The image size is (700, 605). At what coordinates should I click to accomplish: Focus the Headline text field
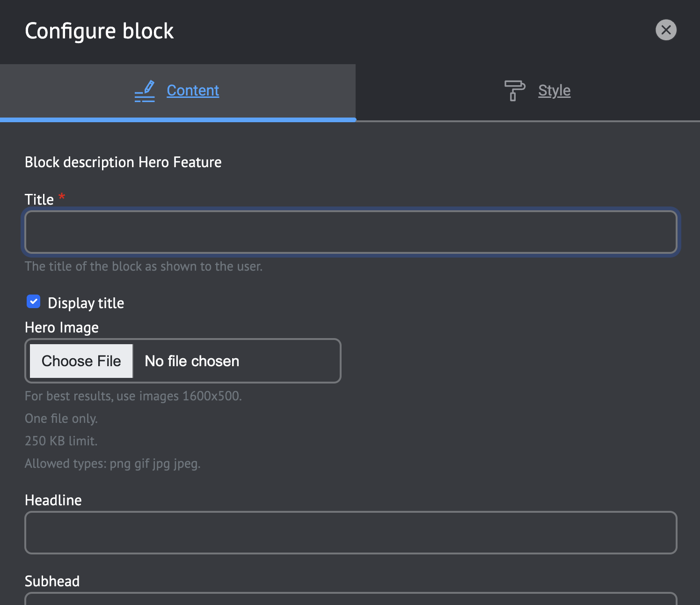350,532
